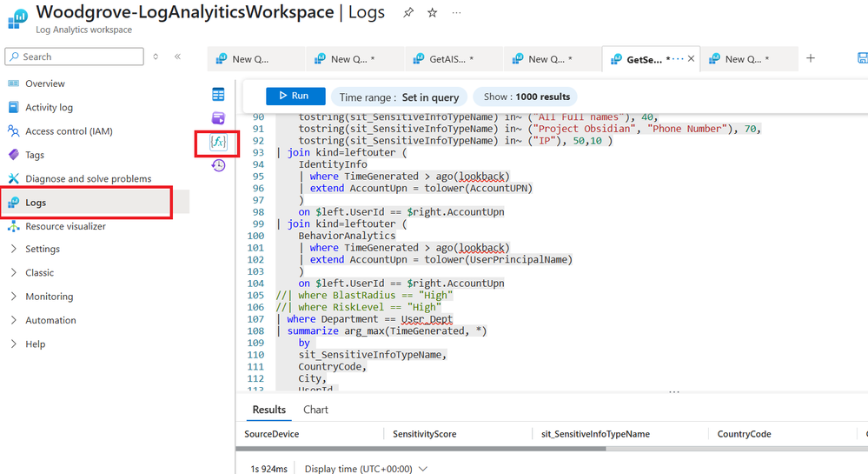Switch to the GetAIS... query tab
The width and height of the screenshot is (868, 474).
(x=451, y=59)
